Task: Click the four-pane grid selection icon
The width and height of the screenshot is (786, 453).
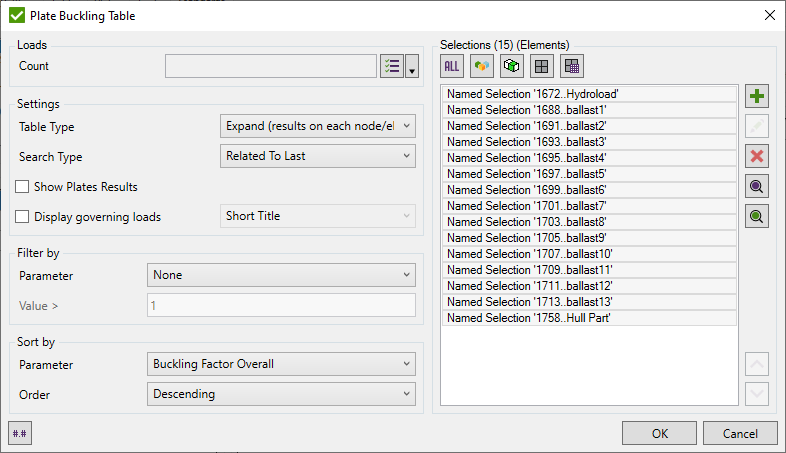Action: [541, 66]
